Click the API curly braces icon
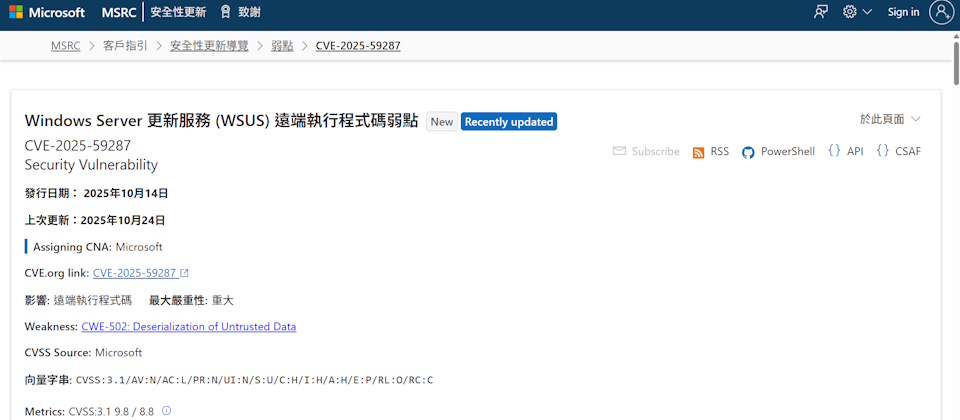960x420 pixels. click(834, 151)
